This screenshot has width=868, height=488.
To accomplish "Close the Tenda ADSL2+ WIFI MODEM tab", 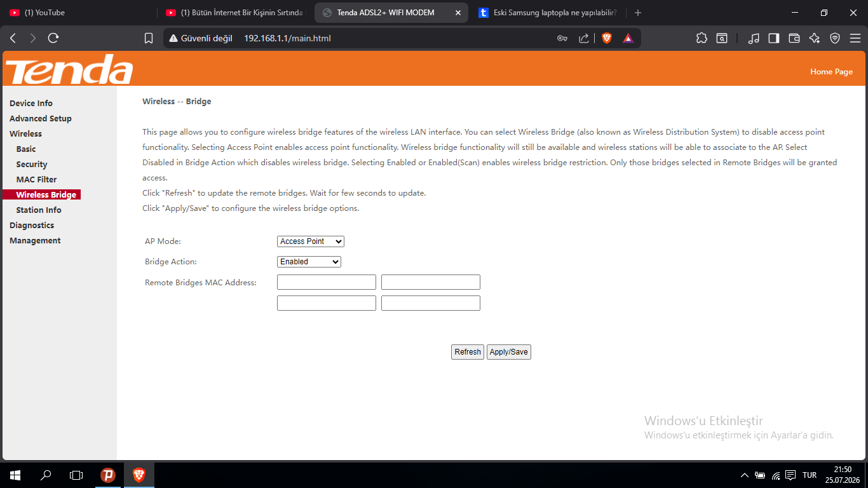I will click(x=458, y=13).
